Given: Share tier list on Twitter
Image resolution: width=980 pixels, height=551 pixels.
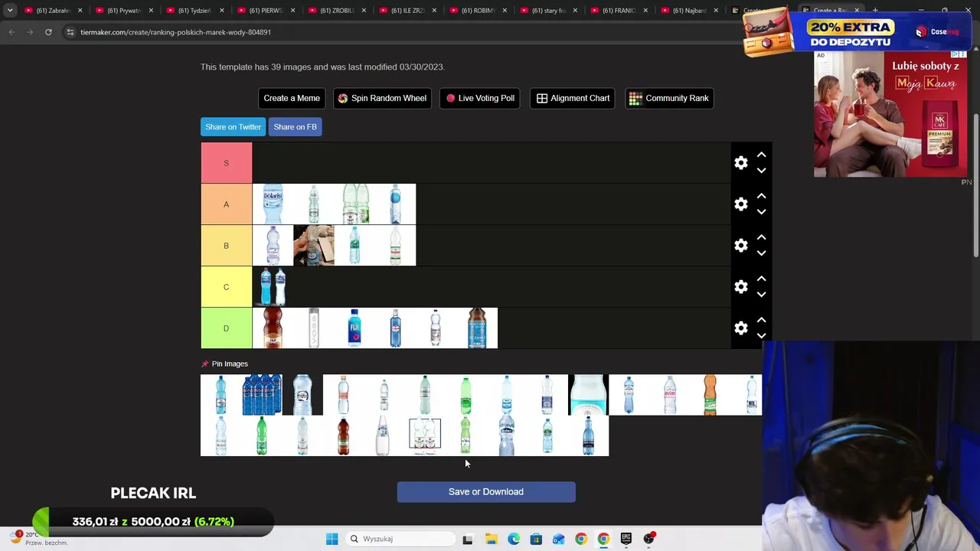Looking at the screenshot, I should click(x=233, y=127).
